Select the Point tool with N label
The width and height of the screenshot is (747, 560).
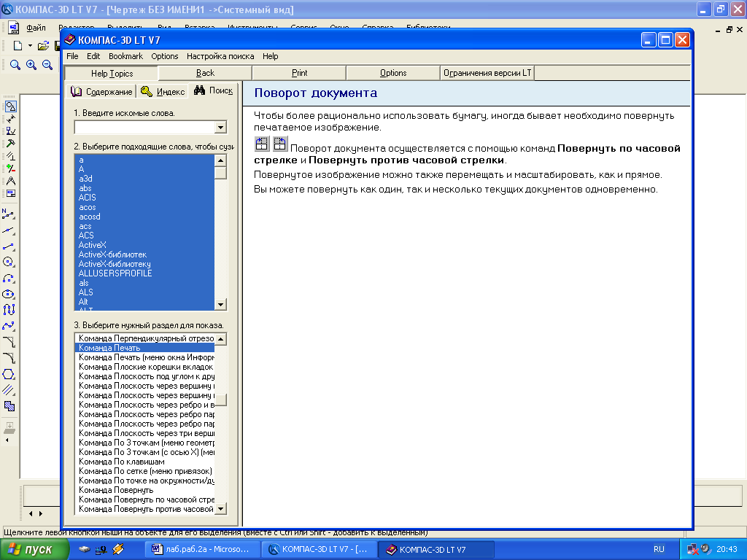pyautogui.click(x=9, y=214)
